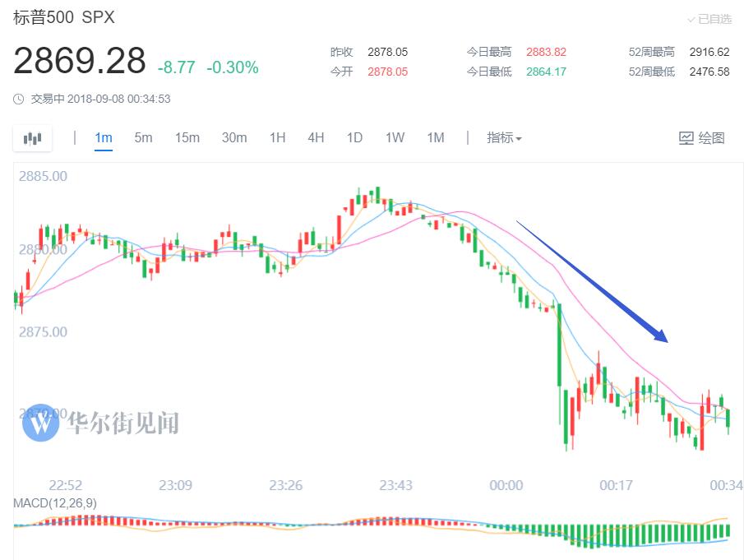Click the 标普500 SPX title

tap(64, 18)
